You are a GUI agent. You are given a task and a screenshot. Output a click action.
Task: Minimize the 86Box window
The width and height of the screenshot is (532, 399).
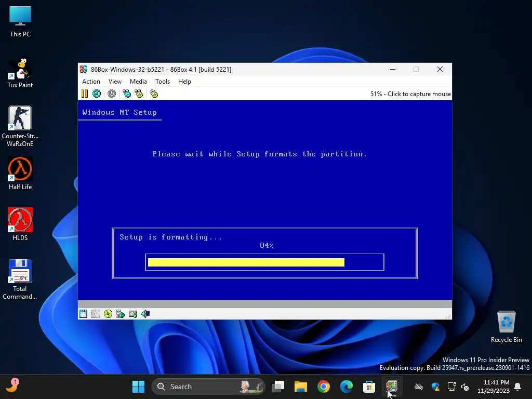point(393,69)
